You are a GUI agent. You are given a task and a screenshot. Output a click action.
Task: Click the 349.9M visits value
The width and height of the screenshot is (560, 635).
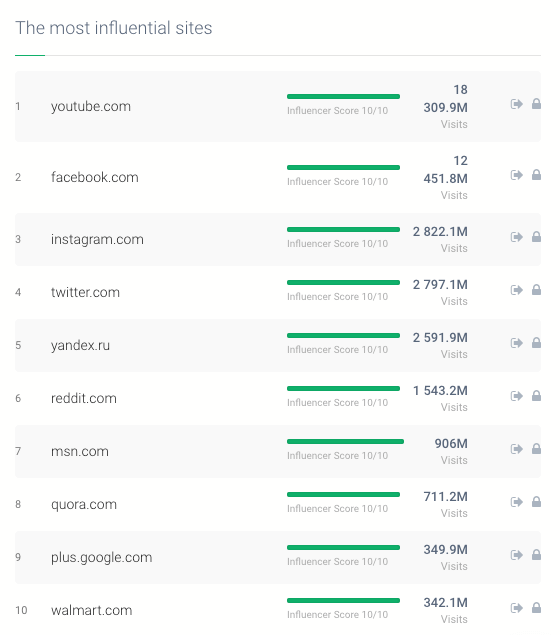pyautogui.click(x=446, y=550)
